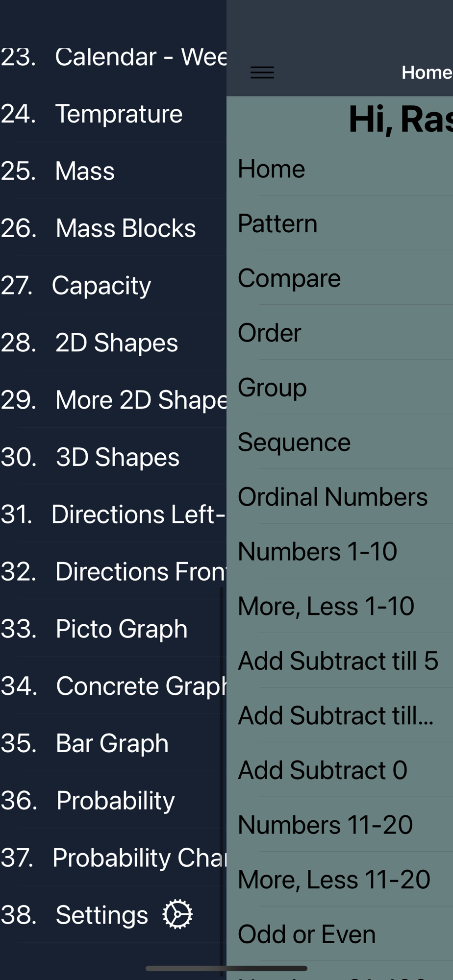Open the Temprature menu item

(119, 114)
